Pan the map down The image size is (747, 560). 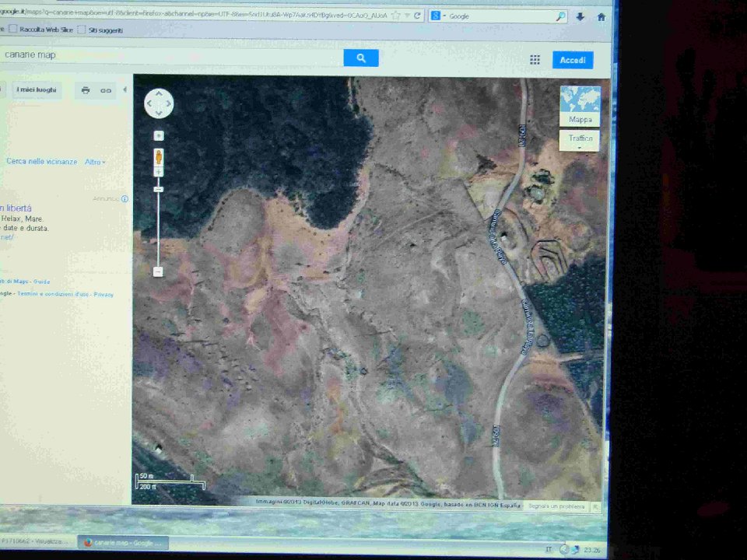159,113
